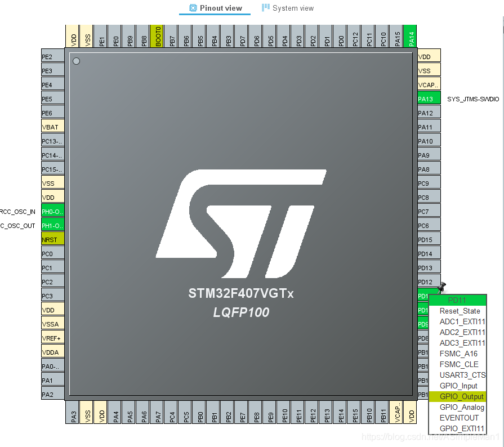
Task: Select the BOOT0 pin
Action: point(157,36)
